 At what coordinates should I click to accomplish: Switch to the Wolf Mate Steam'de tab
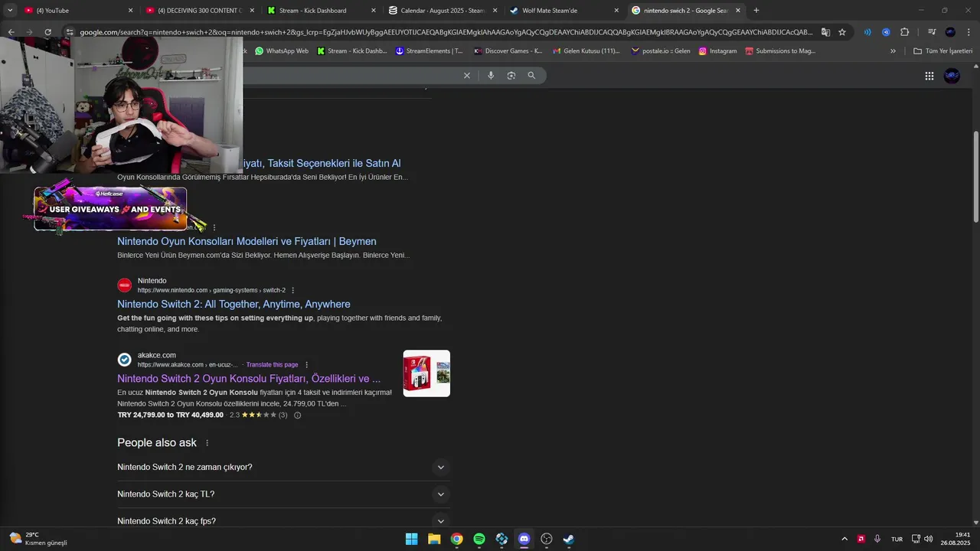[x=563, y=11]
